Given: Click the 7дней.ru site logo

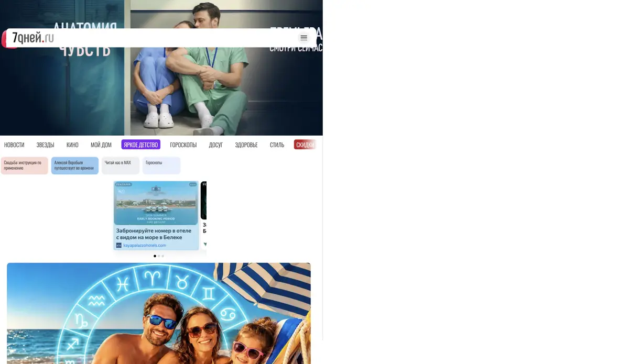Looking at the screenshot, I should [33, 38].
